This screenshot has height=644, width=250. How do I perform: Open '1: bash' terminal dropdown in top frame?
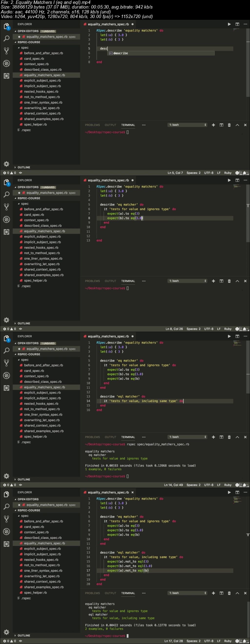(187, 125)
